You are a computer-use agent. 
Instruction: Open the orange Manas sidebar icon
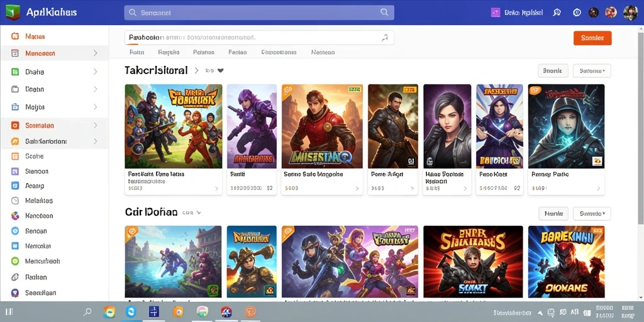pyautogui.click(x=15, y=36)
